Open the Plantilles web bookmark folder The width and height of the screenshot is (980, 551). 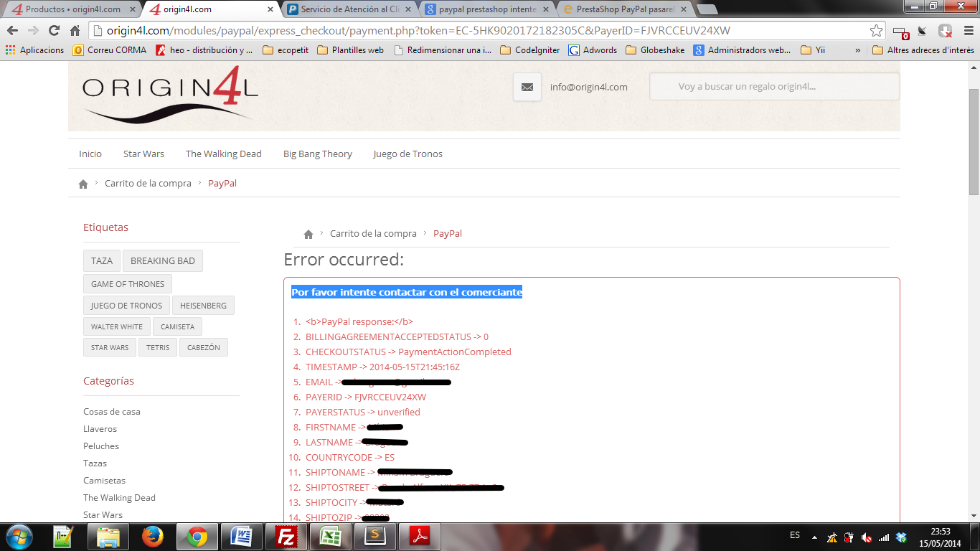coord(350,50)
